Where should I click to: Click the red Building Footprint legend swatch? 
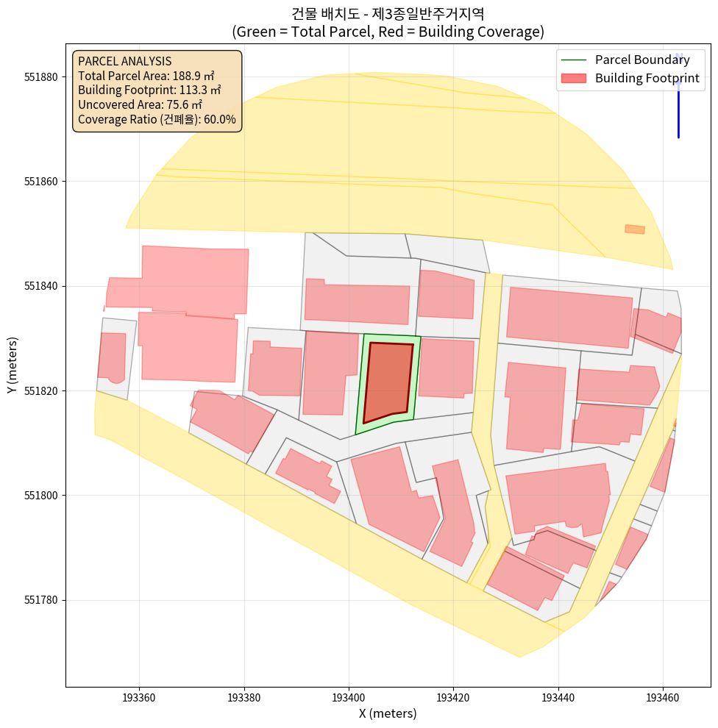click(573, 78)
